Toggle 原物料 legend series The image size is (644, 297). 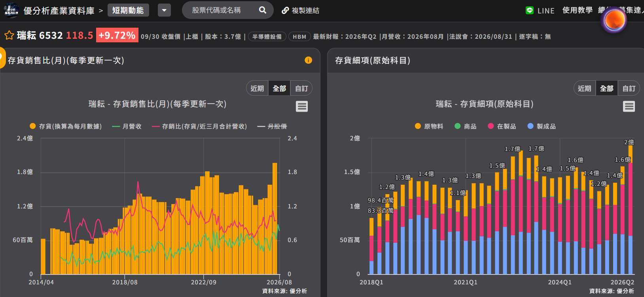429,126
